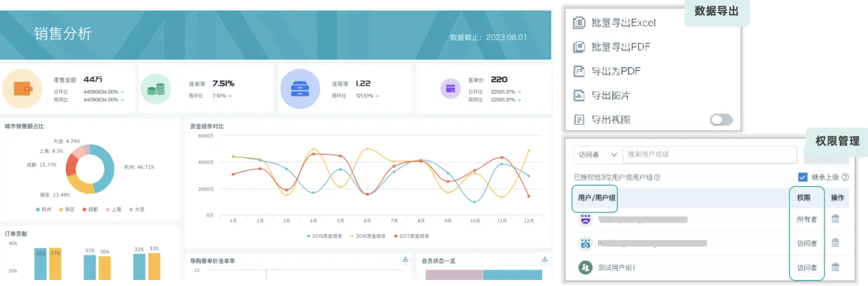This screenshot has width=868, height=286.
Task: Click the 7.51% 连单率 headline value
Action: click(x=223, y=84)
